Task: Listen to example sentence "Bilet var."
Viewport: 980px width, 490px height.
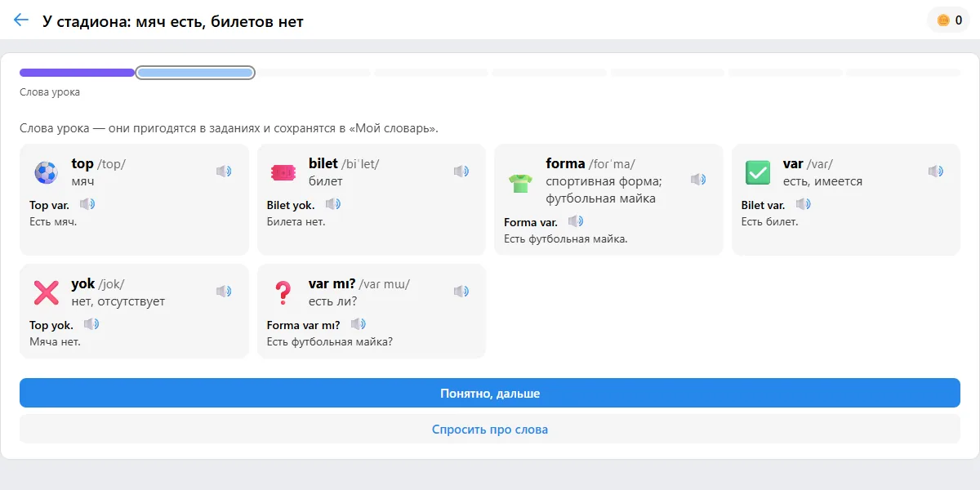Action: (x=804, y=204)
